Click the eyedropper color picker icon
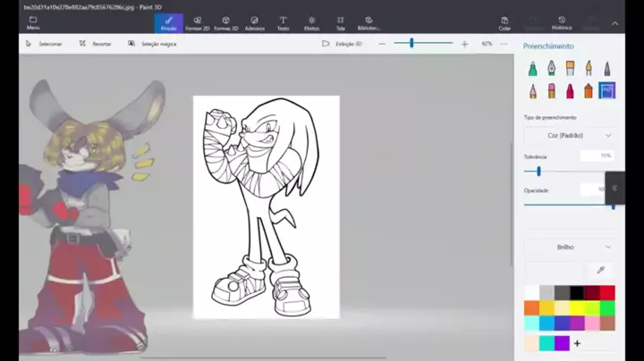Screen dimensions: 644x361 coord(600,269)
